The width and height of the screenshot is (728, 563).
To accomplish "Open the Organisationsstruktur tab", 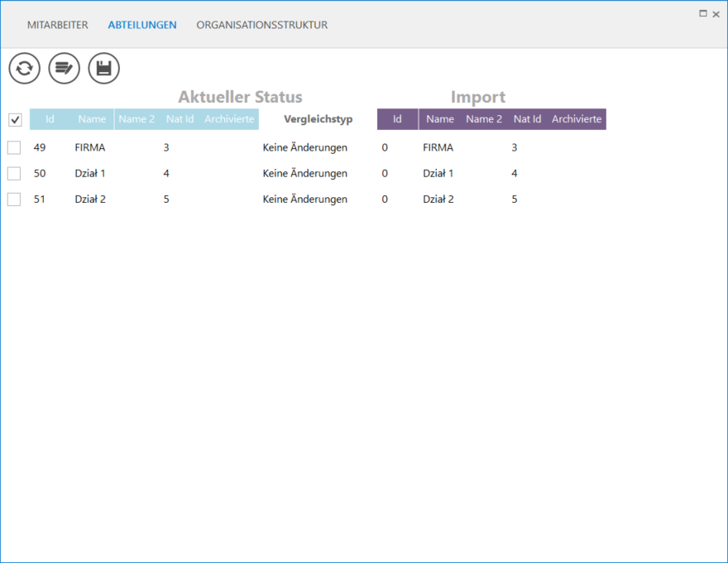I will [262, 25].
